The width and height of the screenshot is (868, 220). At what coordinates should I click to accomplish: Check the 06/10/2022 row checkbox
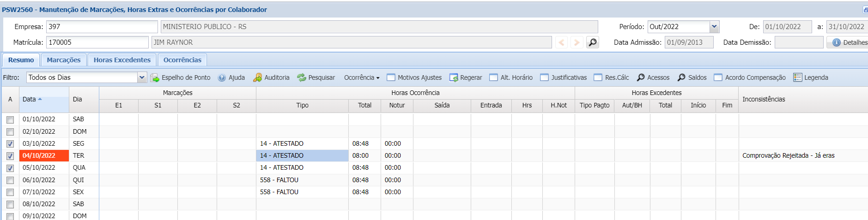[10, 180]
